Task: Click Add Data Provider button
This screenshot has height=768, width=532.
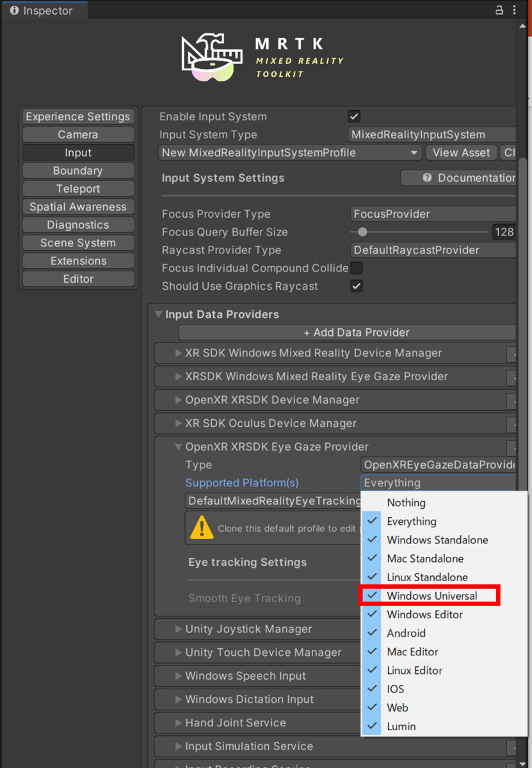Action: pyautogui.click(x=347, y=332)
